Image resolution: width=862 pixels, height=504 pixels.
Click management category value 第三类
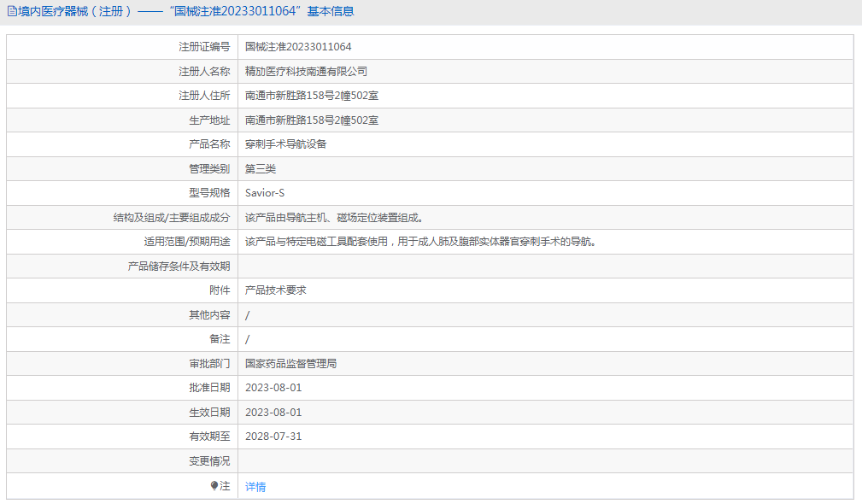(261, 169)
